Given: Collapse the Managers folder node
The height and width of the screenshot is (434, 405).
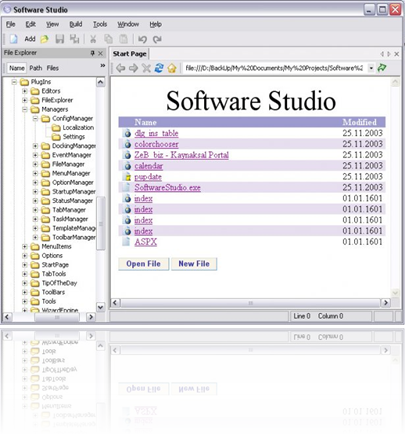Looking at the screenshot, I should [25, 109].
